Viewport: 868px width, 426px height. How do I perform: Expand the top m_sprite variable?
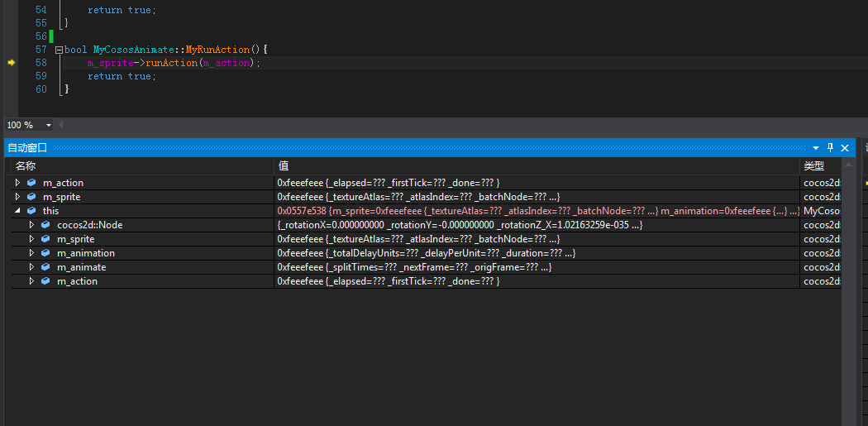click(18, 197)
